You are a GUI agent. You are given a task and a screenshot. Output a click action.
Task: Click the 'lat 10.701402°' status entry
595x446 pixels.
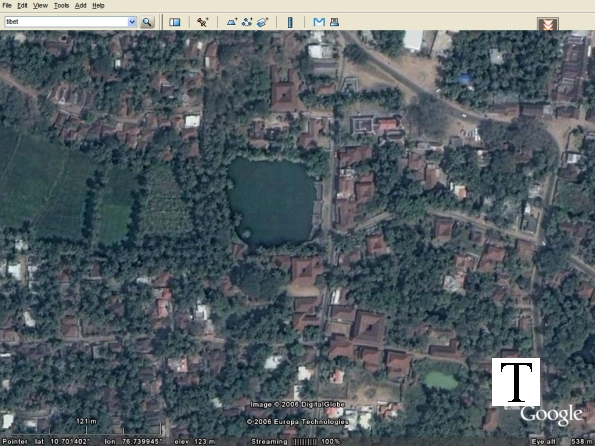click(63, 441)
